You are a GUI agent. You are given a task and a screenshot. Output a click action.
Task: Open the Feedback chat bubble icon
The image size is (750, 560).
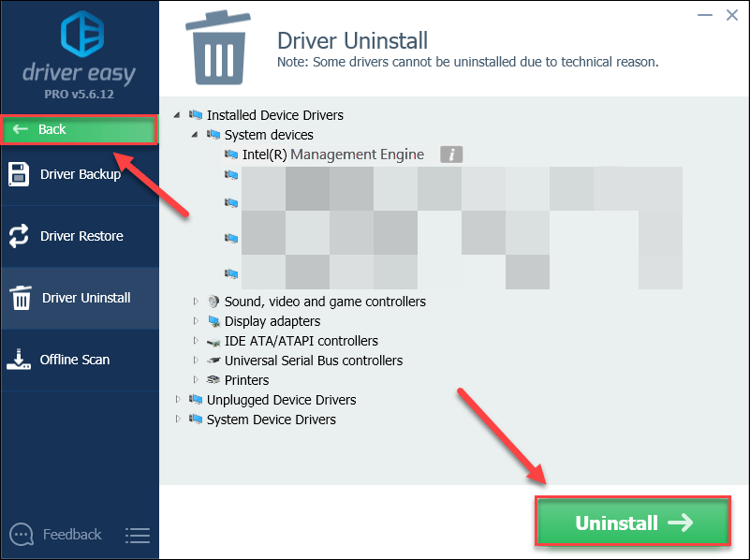22,534
